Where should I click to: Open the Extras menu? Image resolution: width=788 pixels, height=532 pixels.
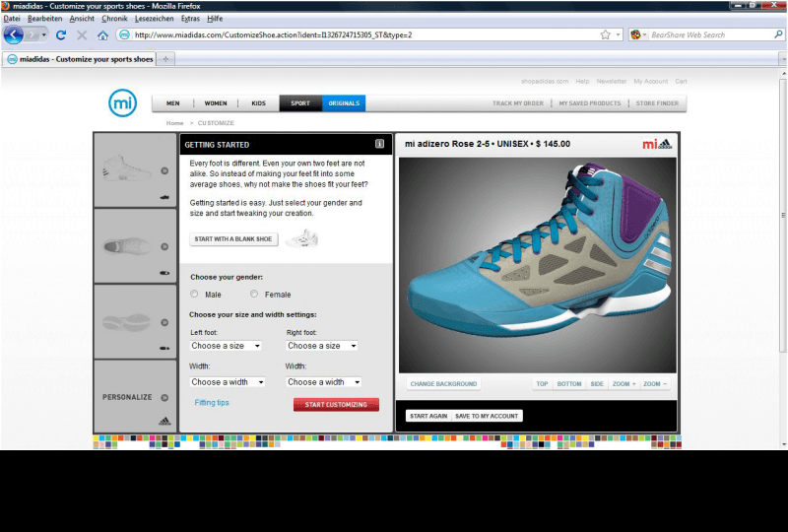pos(190,19)
